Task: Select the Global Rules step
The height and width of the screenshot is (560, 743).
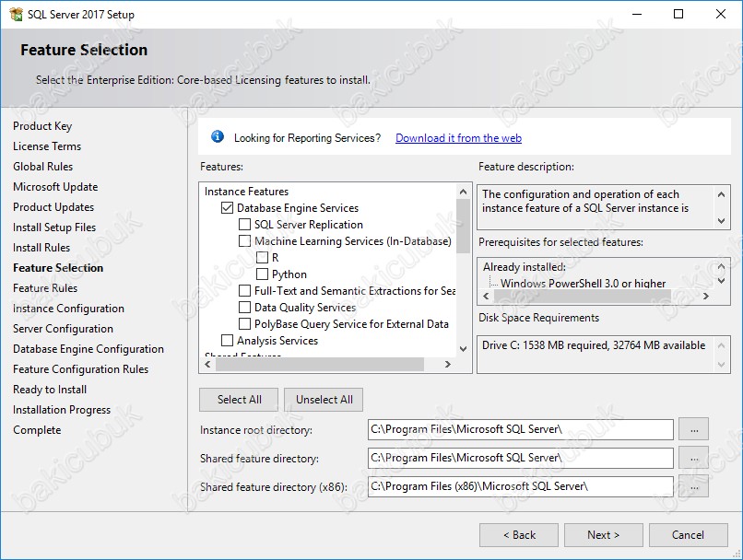Action: tap(43, 167)
